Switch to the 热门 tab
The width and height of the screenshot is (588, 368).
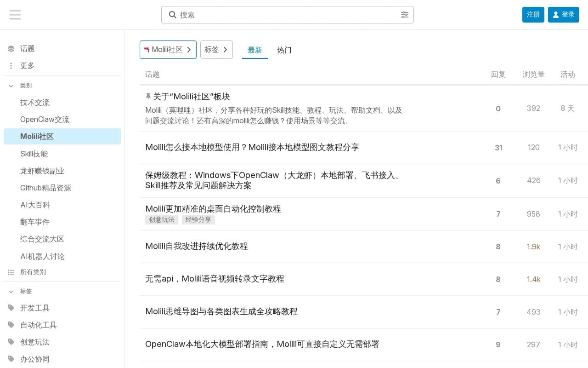pyautogui.click(x=284, y=50)
